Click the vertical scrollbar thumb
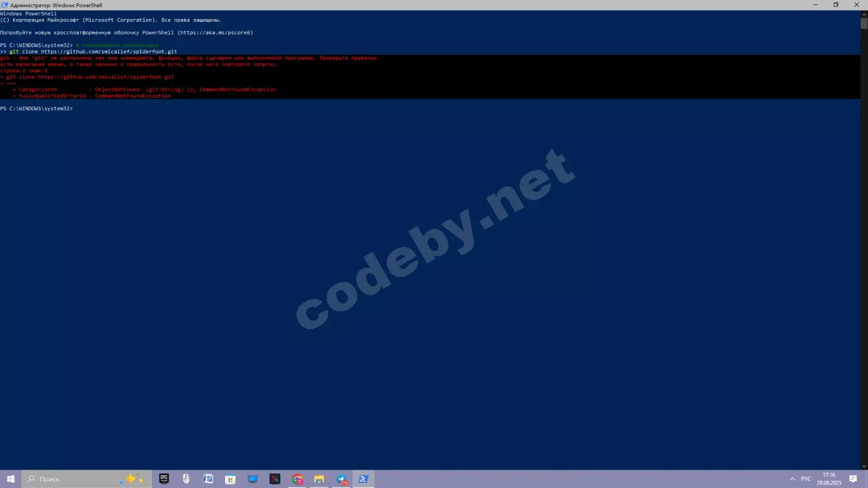This screenshot has width=868, height=488. (864, 23)
